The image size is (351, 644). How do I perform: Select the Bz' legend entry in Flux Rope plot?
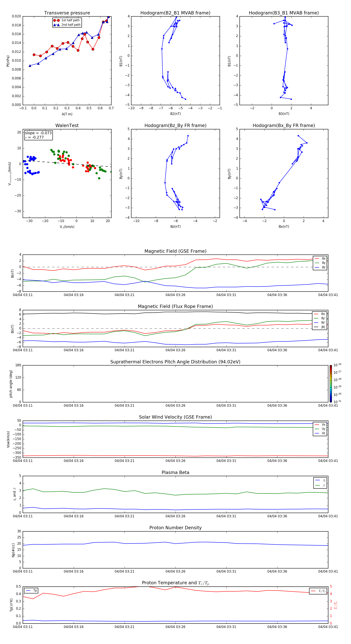(320, 323)
